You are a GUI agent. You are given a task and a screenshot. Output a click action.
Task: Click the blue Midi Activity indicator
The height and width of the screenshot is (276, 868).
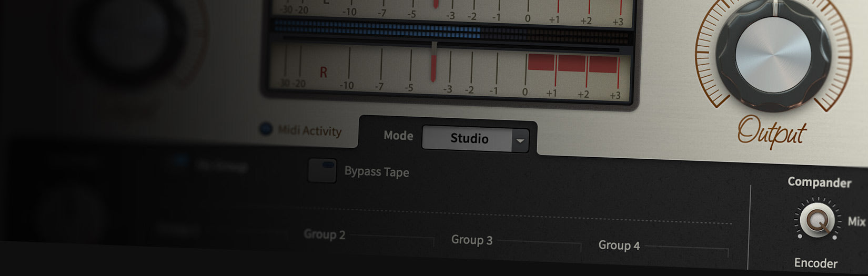[266, 128]
